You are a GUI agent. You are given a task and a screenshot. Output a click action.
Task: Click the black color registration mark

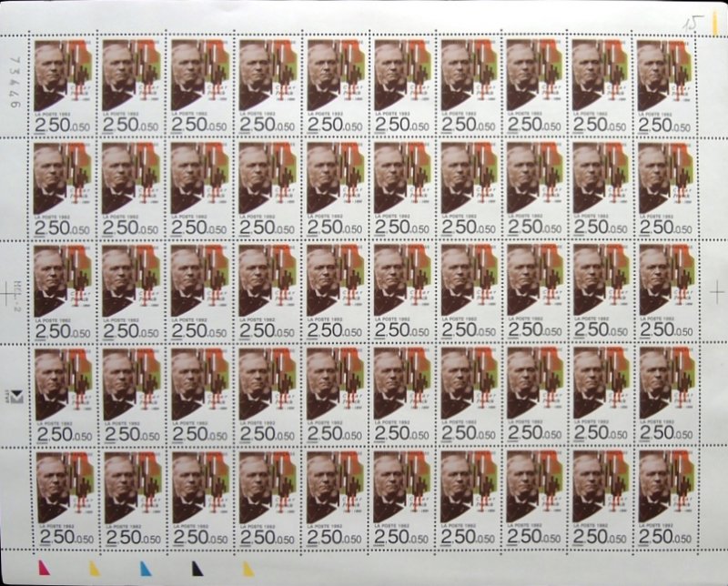coord(196,569)
